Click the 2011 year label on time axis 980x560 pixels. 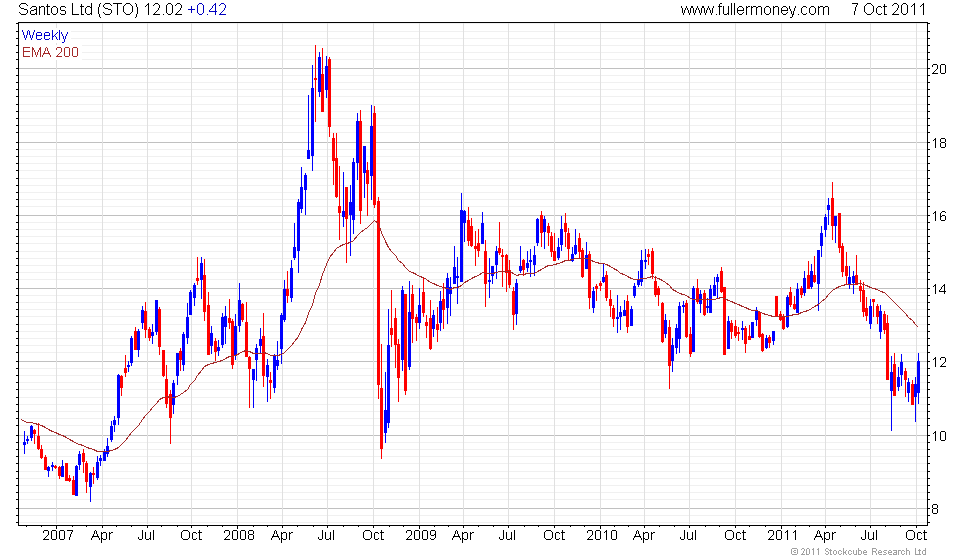click(x=782, y=536)
